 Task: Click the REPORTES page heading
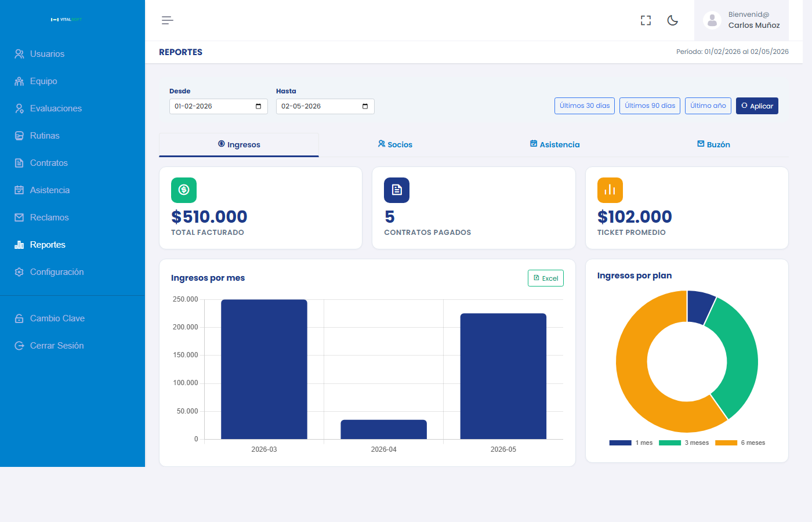click(x=181, y=52)
